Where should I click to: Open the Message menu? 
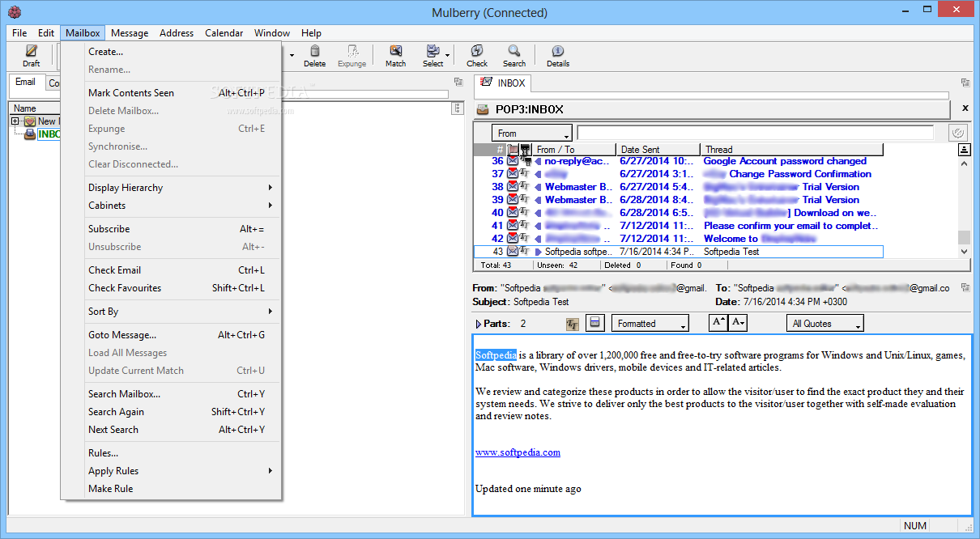[130, 33]
